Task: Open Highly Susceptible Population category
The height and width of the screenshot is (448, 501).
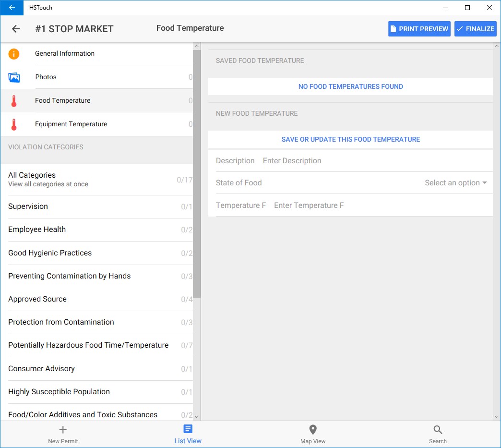Action: pyautogui.click(x=96, y=392)
